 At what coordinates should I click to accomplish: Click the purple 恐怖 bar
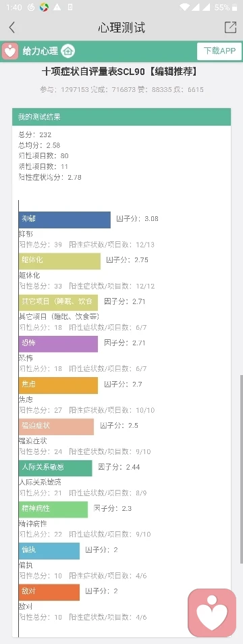coord(58,344)
